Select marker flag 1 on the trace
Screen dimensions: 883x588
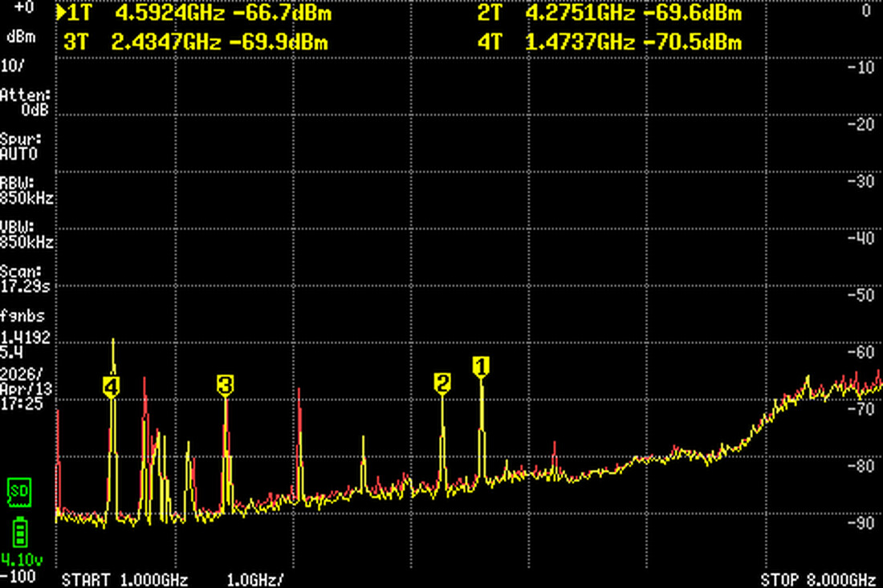(482, 367)
